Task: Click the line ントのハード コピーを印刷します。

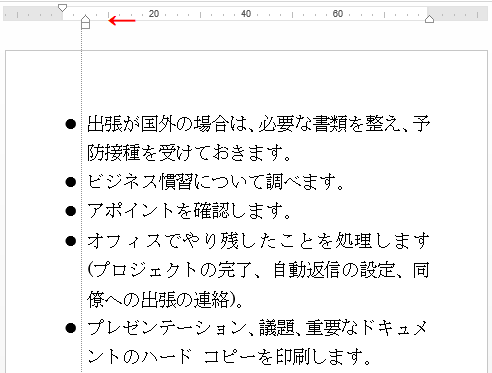Action: pos(229,357)
